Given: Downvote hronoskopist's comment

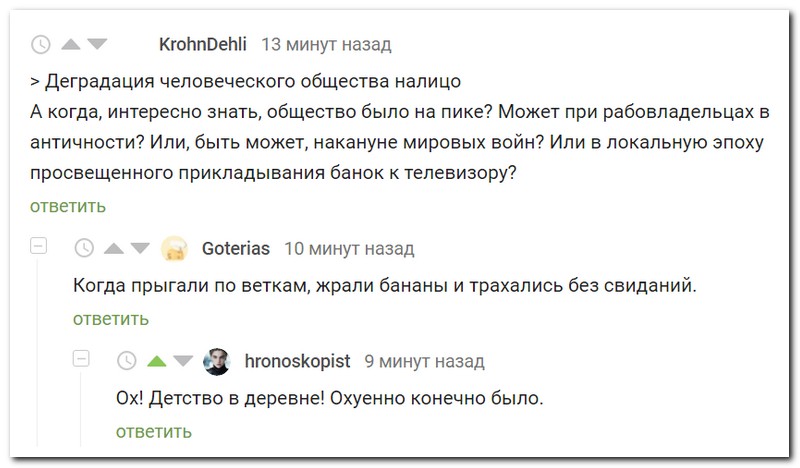Looking at the screenshot, I should (183, 361).
